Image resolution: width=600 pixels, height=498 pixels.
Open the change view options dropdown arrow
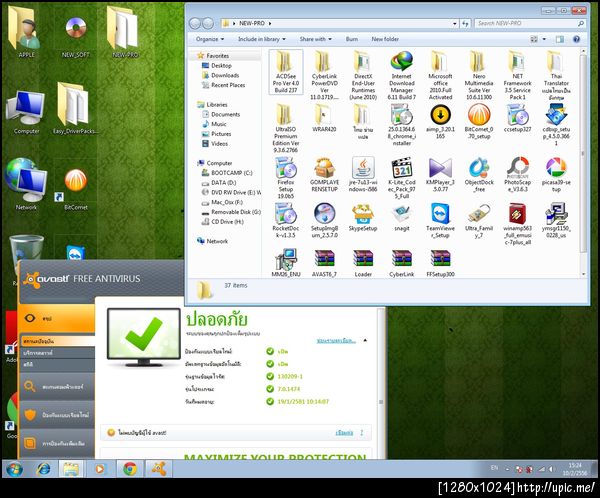[544, 39]
